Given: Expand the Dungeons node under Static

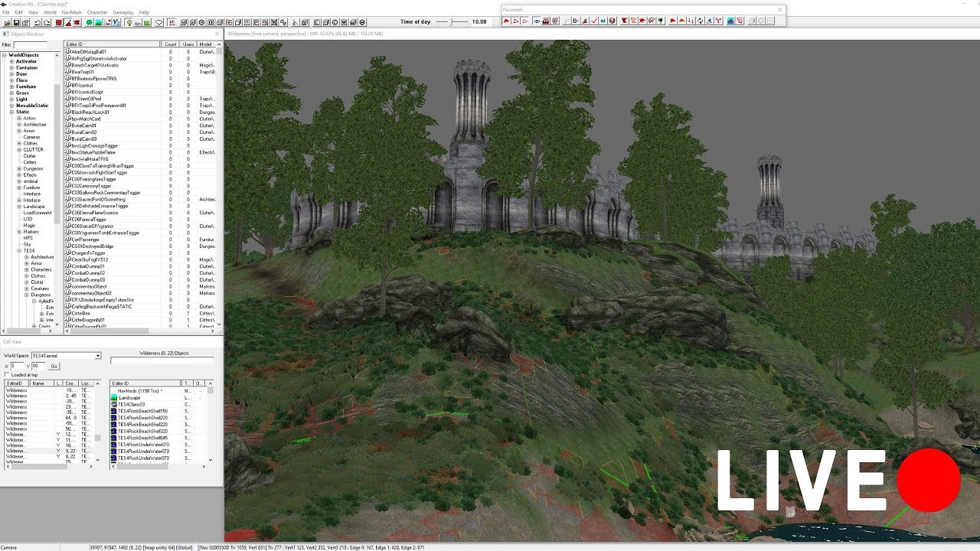Looking at the screenshot, I should (19, 168).
